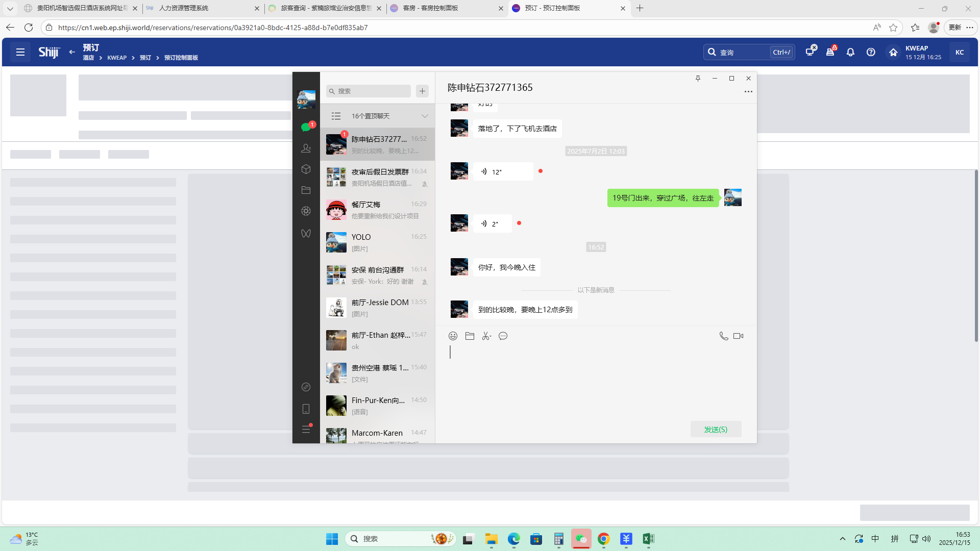Viewport: 980px width, 551px height.
Task: Open the emoji picker in chat toolbar
Action: [x=453, y=336]
